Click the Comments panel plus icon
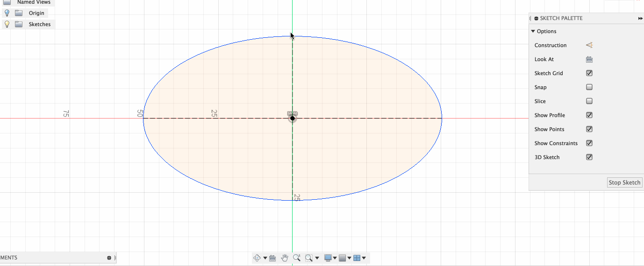The width and height of the screenshot is (644, 266). click(109, 258)
